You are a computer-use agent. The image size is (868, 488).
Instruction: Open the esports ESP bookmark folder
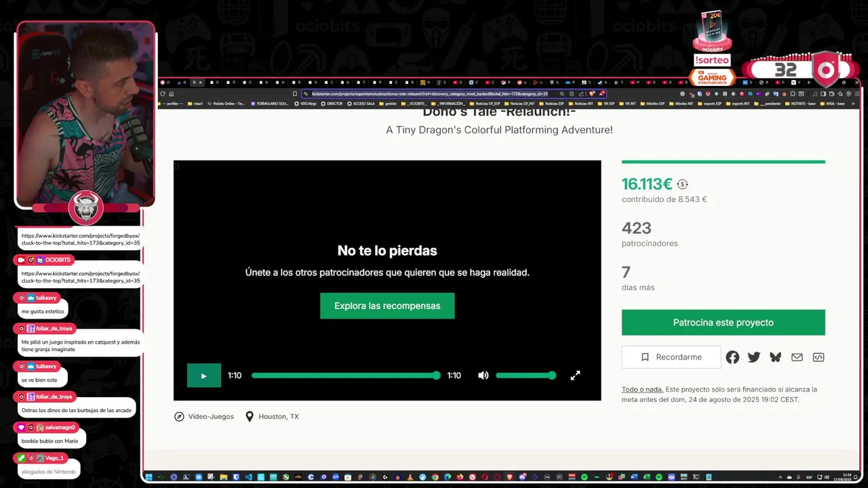click(x=709, y=104)
